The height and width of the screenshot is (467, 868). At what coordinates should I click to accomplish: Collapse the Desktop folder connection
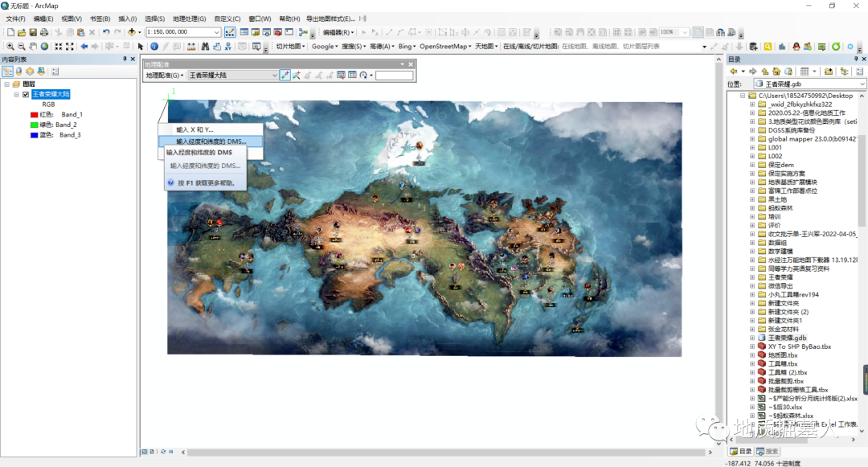click(743, 96)
